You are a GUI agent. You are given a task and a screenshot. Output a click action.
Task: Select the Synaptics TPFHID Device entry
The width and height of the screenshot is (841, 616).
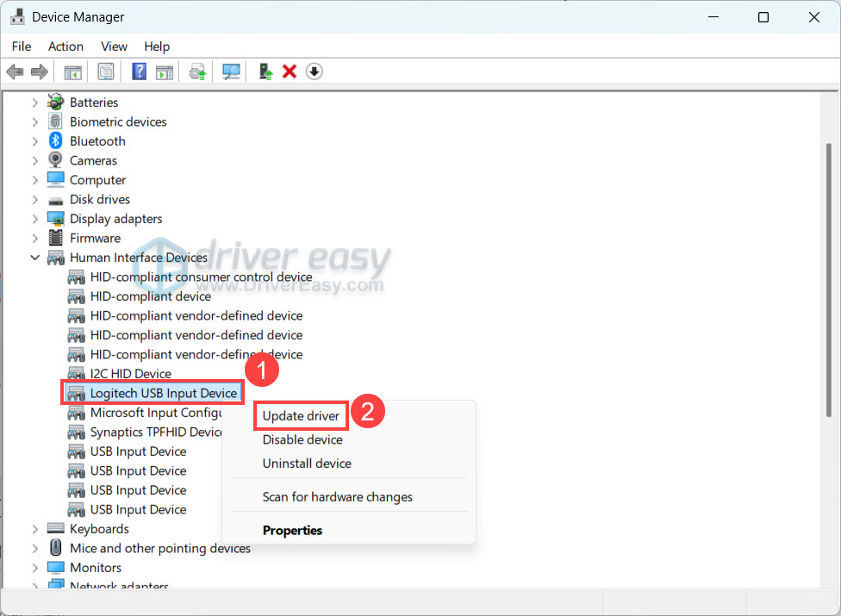coord(156,432)
